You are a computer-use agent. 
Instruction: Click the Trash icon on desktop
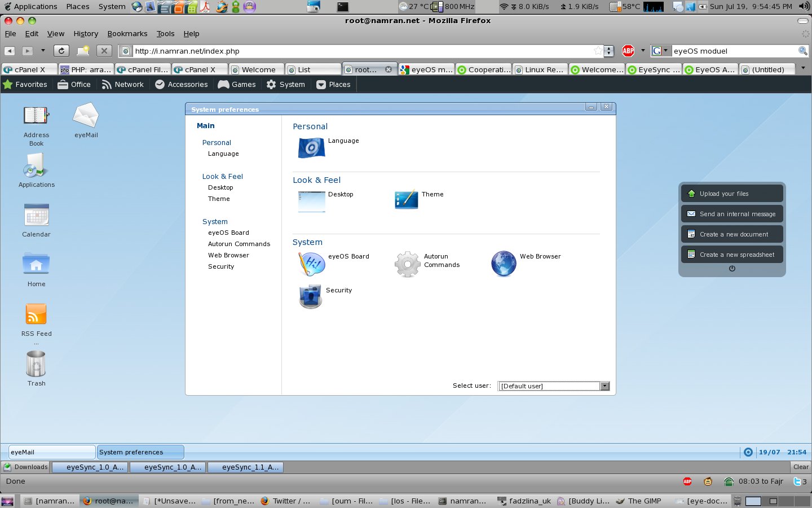[36, 364]
